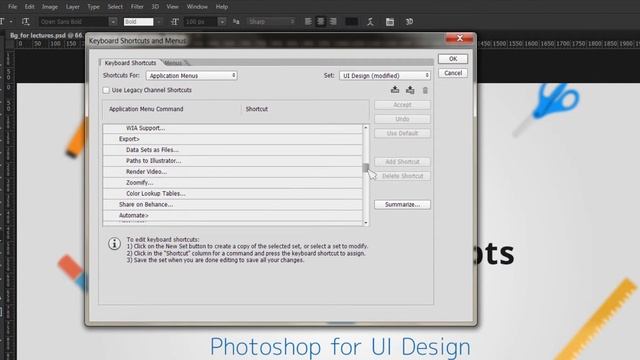Select the WIA Support... row
640x360 pixels.
232,128
